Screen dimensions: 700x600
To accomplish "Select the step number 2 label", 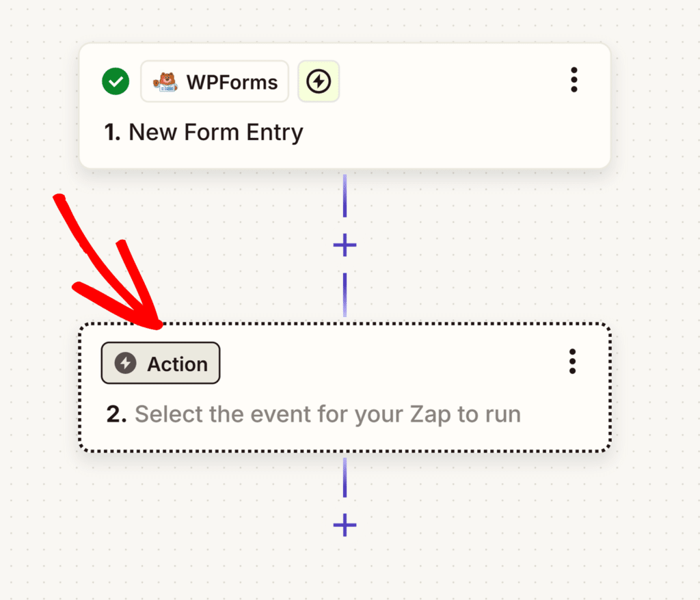I will point(116,414).
